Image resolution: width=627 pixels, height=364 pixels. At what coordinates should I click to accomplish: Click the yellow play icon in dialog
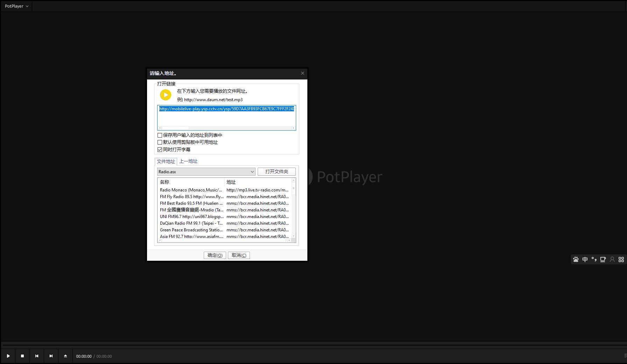click(166, 95)
